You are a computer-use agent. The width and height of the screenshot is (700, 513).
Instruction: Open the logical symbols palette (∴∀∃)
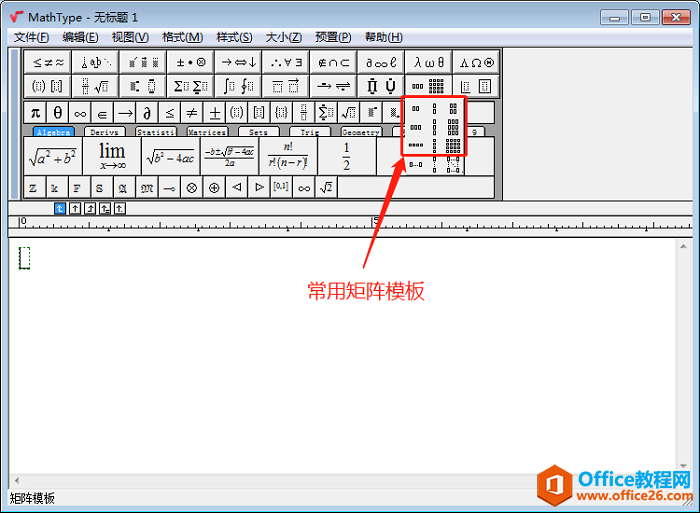click(x=286, y=63)
